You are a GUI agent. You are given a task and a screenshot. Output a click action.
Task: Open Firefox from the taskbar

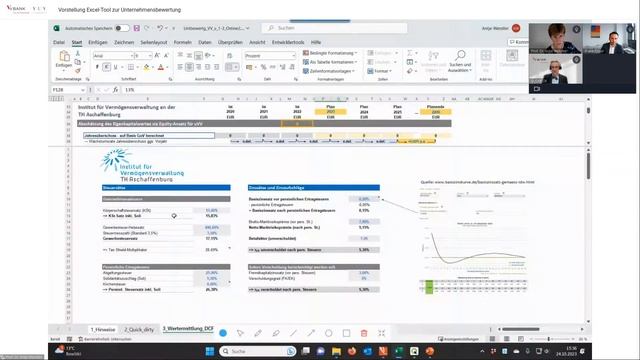tap(352, 351)
